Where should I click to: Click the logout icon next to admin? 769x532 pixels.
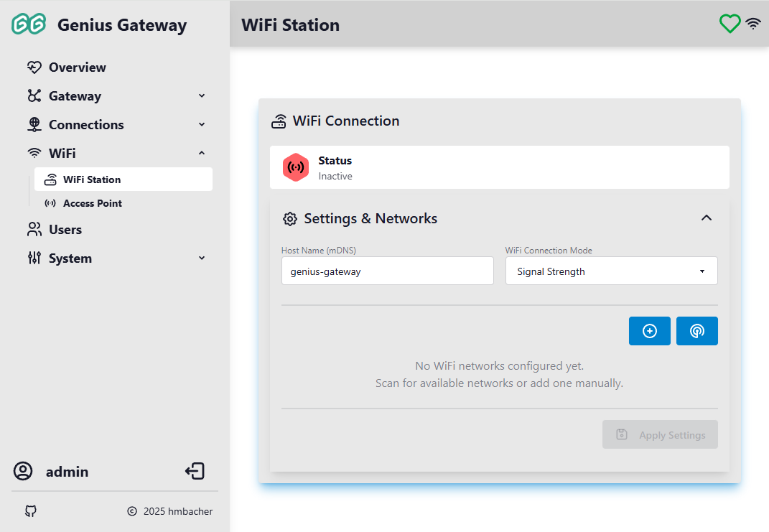(195, 471)
